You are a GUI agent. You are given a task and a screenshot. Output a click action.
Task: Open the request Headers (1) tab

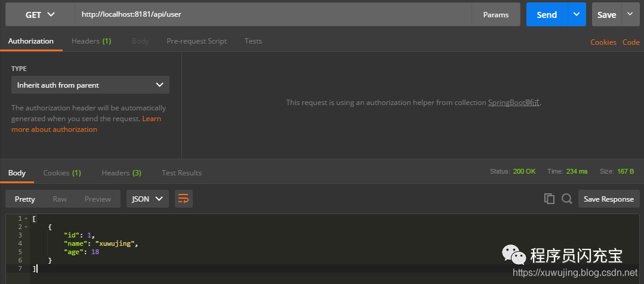[91, 41]
